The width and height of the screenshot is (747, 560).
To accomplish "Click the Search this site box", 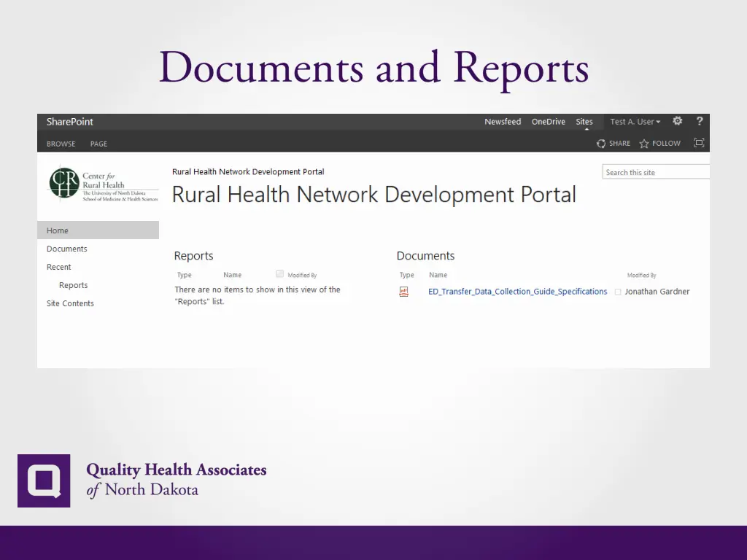I will pos(656,172).
